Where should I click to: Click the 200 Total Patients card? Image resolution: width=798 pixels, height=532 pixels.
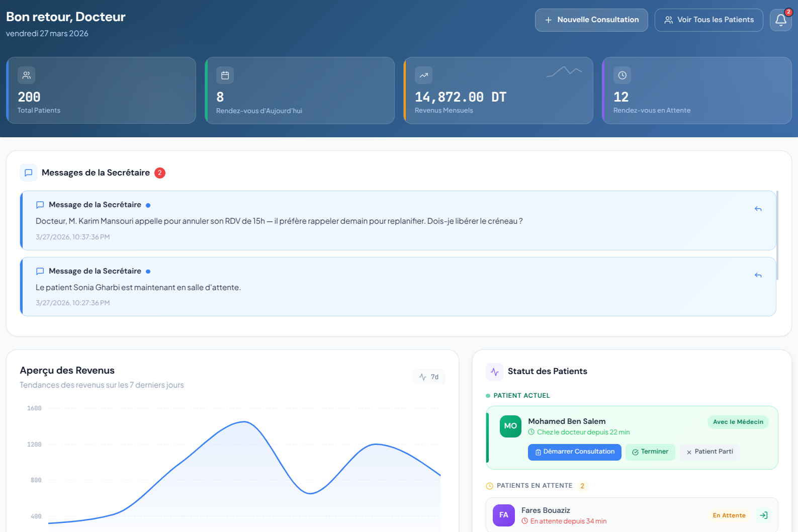101,91
